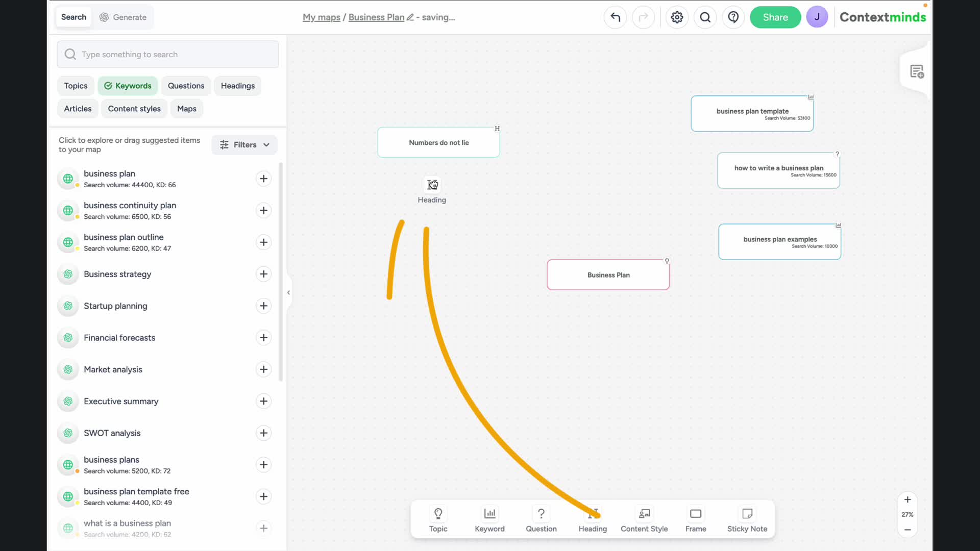Explore the 'Startup planning' suggestion
980x551 pixels.
coord(115,306)
